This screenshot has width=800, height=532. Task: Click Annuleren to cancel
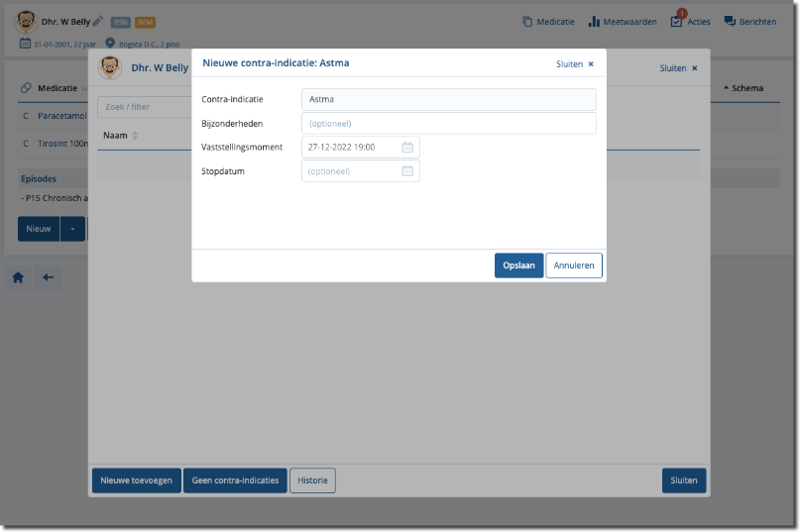pos(573,266)
